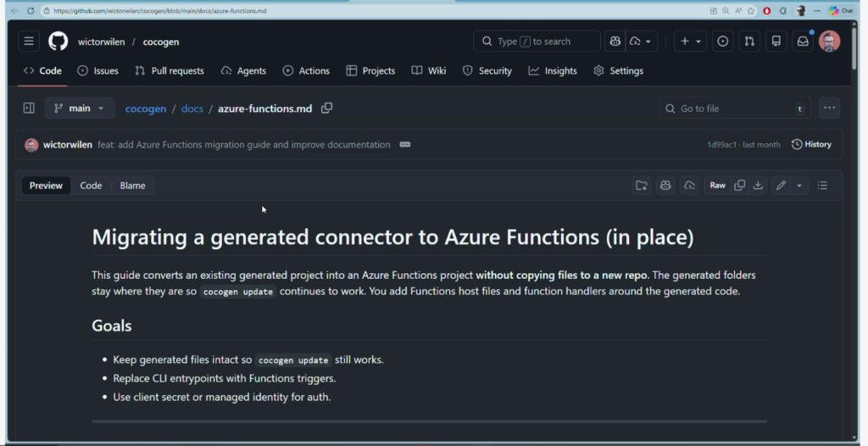Copy raw file contents
The height and width of the screenshot is (446, 868).
pos(739,186)
